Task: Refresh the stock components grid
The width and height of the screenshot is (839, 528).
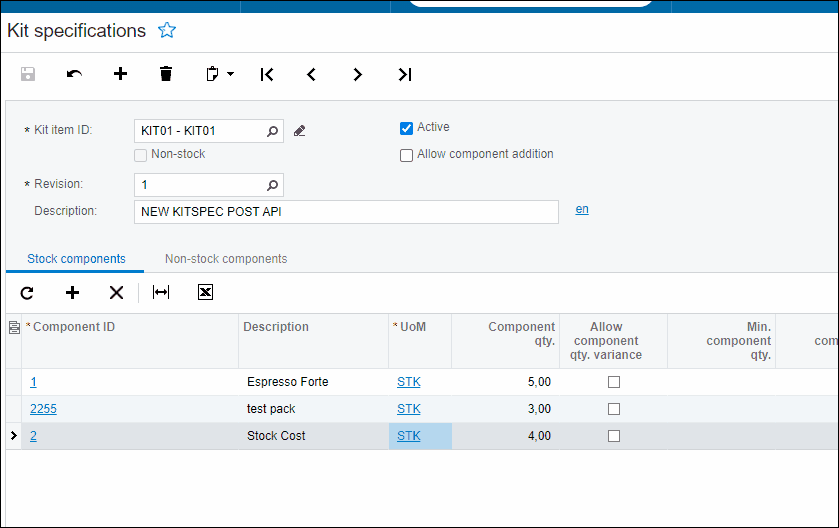Action: (x=27, y=292)
